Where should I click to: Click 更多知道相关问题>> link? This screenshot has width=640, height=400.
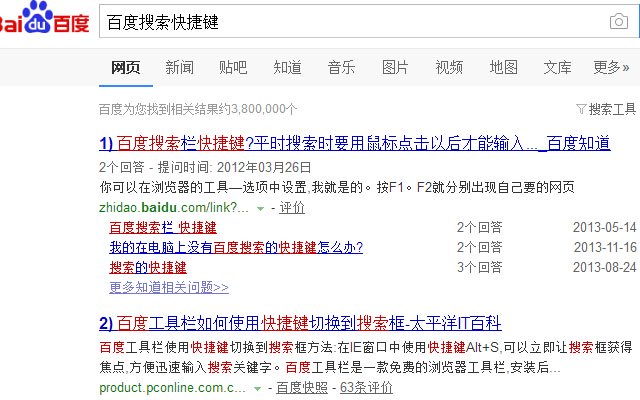pyautogui.click(x=169, y=288)
